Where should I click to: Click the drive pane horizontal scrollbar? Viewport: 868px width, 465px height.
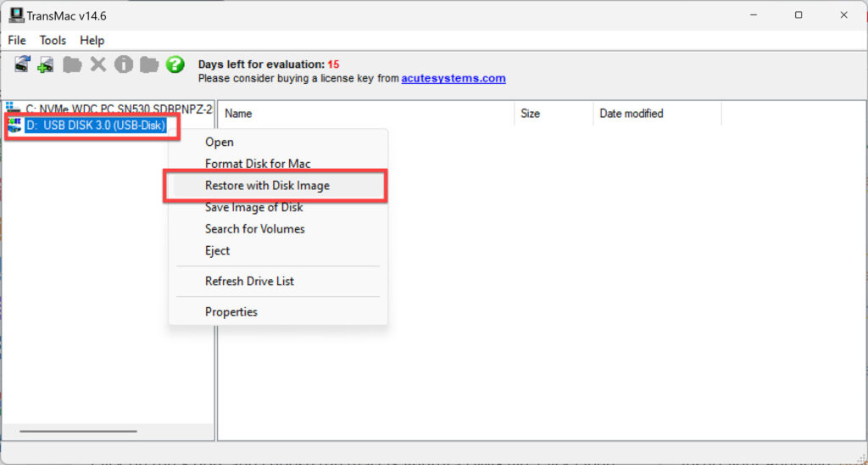78,431
